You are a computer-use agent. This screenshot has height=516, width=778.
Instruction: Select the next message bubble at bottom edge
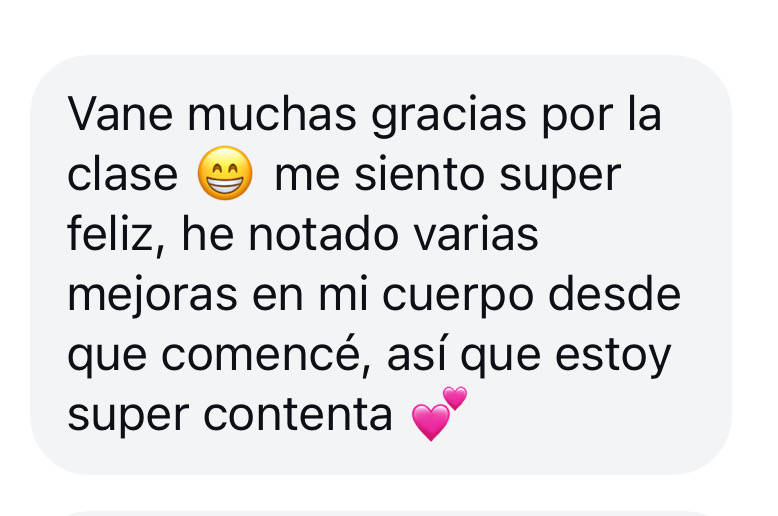387,513
